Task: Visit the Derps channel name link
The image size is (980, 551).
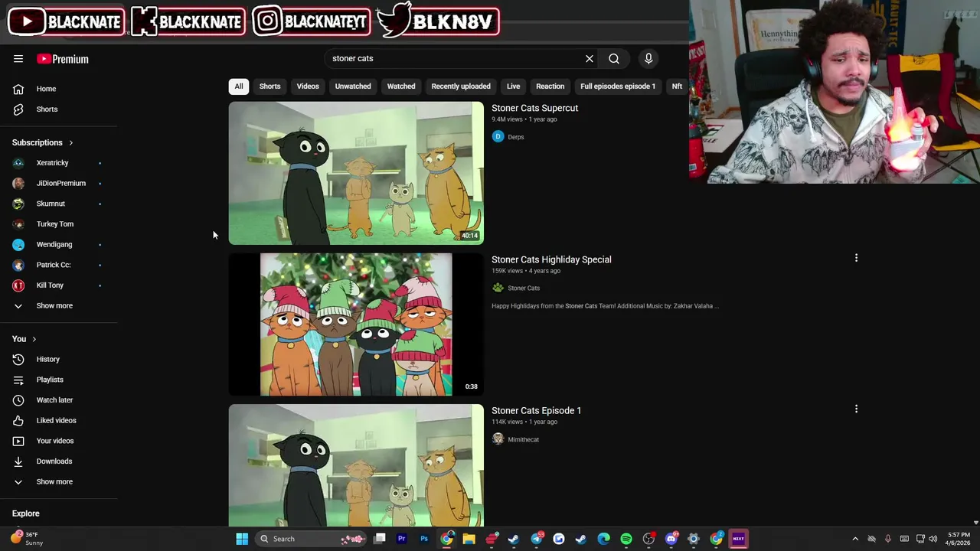Action: 516,137
